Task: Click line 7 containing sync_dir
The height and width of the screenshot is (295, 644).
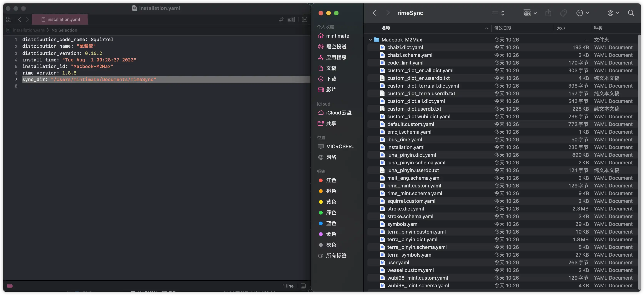Action: point(166,79)
